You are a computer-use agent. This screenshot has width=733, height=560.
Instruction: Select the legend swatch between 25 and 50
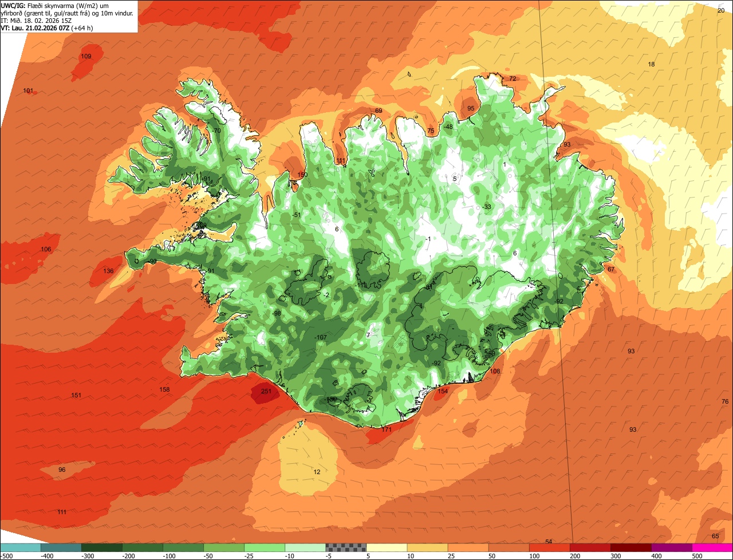(x=468, y=547)
